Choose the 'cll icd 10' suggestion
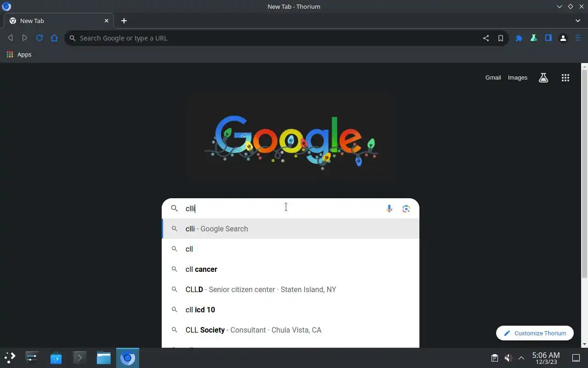The width and height of the screenshot is (588, 368). pos(291,310)
